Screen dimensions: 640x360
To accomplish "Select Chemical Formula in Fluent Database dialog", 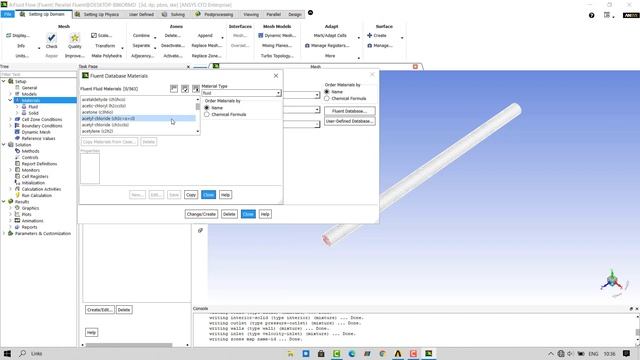I will [207, 115].
